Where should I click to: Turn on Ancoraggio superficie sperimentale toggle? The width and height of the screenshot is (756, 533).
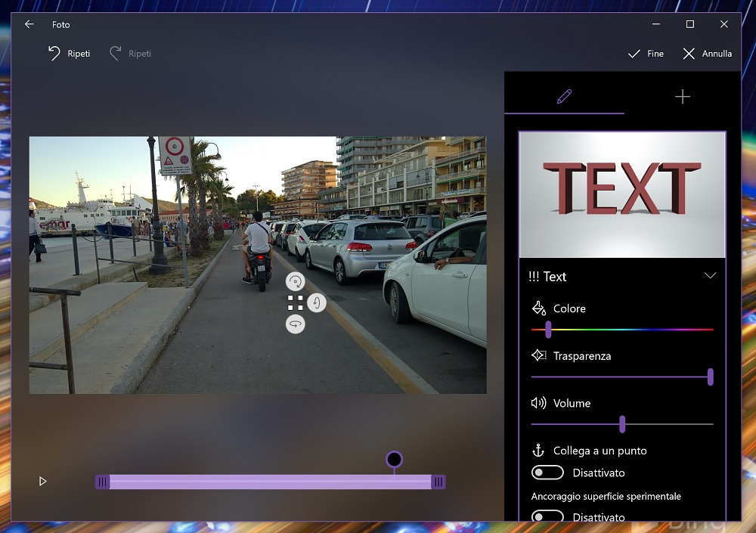[x=547, y=516]
